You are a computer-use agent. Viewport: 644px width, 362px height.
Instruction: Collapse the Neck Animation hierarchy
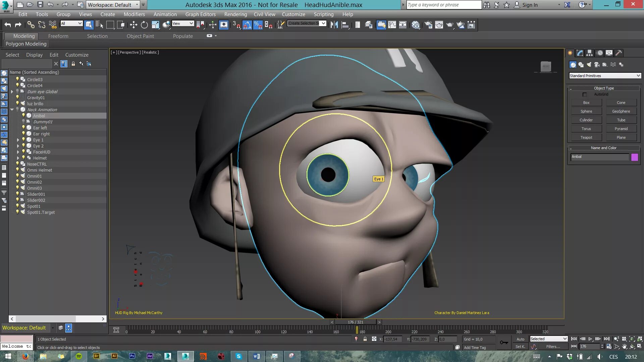(x=12, y=110)
